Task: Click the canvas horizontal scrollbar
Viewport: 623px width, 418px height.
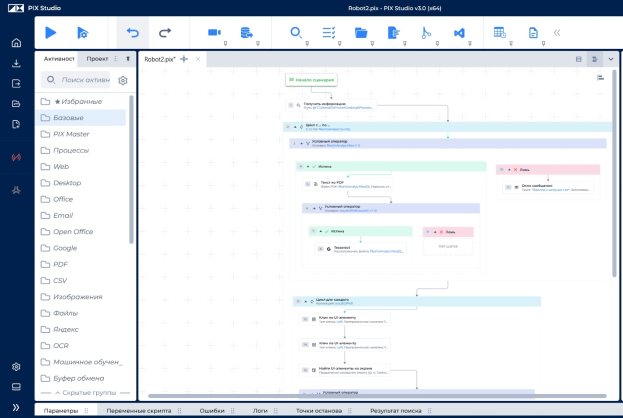Action: point(377,396)
